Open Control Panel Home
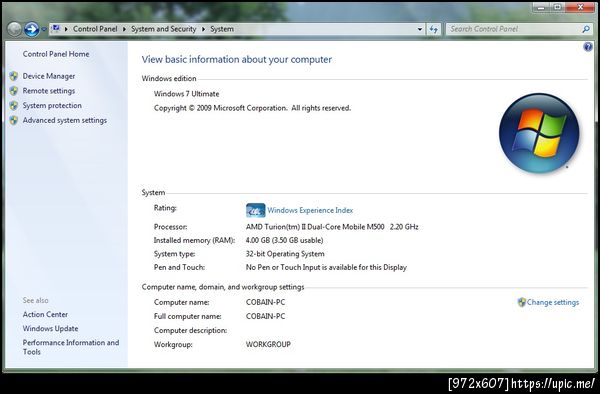Image resolution: width=600 pixels, height=394 pixels. [x=56, y=54]
